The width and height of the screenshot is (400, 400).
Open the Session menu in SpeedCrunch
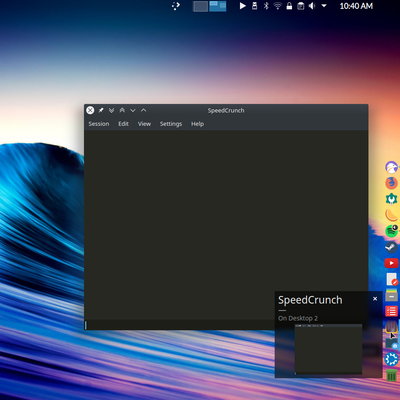[x=99, y=124]
